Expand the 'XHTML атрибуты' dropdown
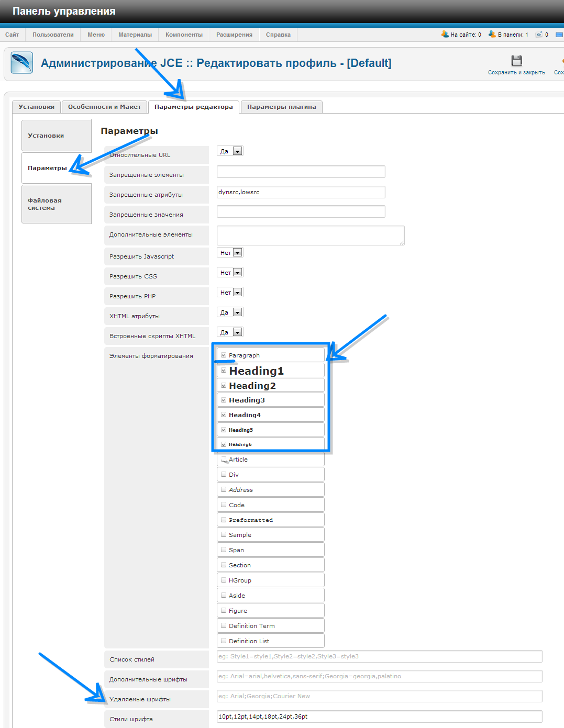564x728 pixels. coord(237,312)
